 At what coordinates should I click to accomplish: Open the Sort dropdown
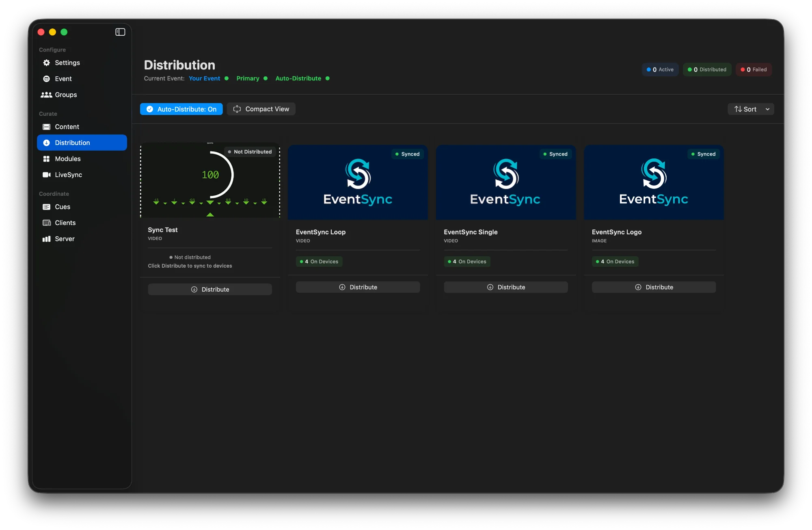(x=746, y=109)
